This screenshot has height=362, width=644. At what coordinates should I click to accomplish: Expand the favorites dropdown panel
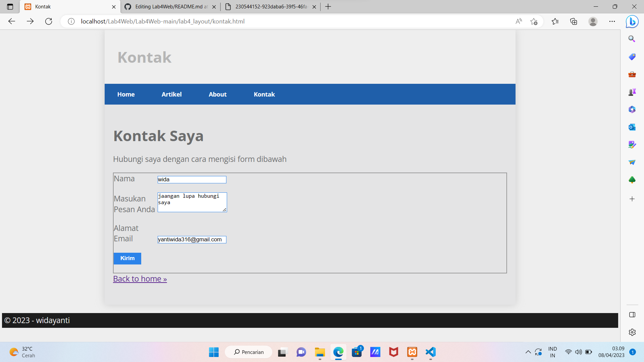555,21
